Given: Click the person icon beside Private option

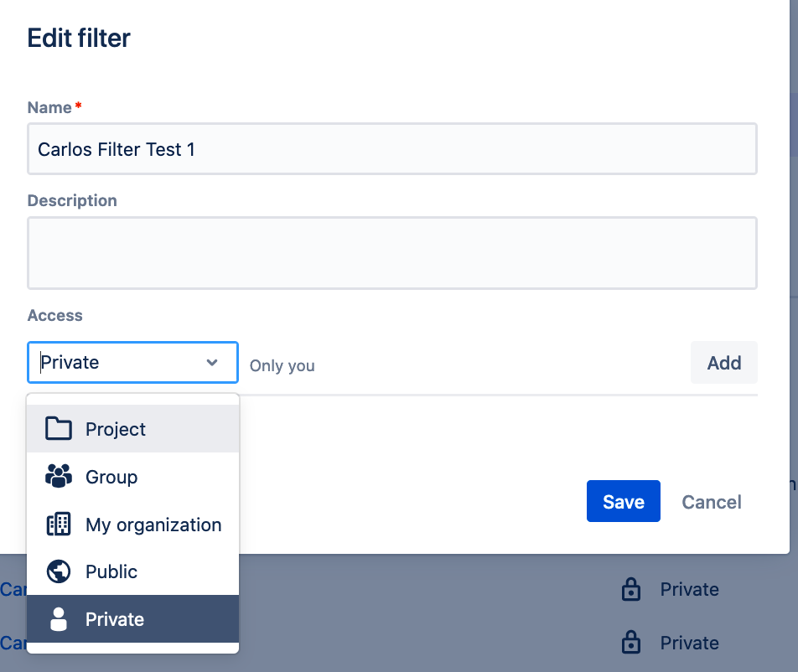Looking at the screenshot, I should (58, 619).
